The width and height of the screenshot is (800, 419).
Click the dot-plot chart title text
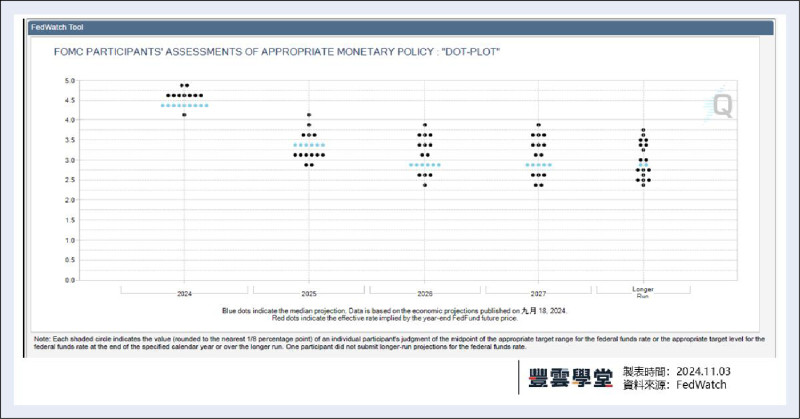point(277,52)
